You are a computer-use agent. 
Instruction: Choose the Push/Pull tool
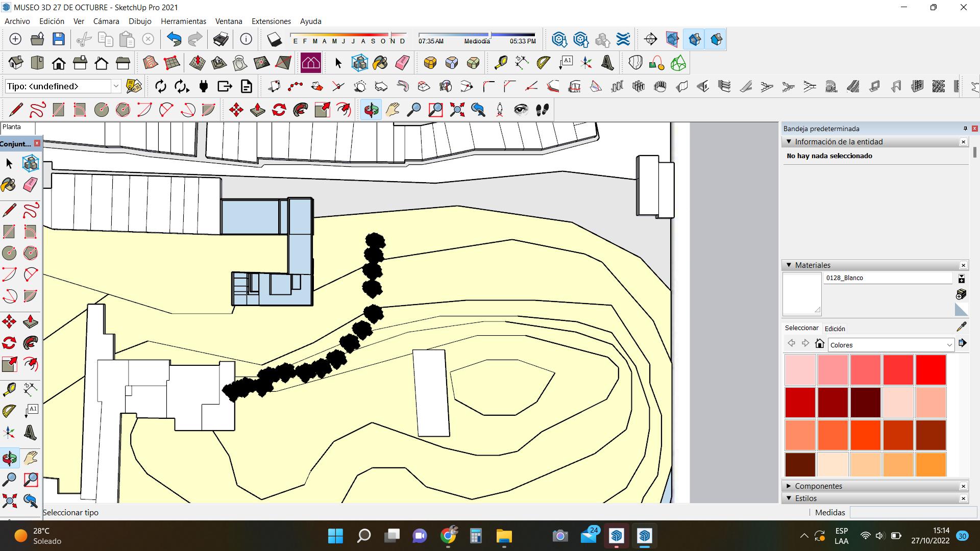(257, 110)
